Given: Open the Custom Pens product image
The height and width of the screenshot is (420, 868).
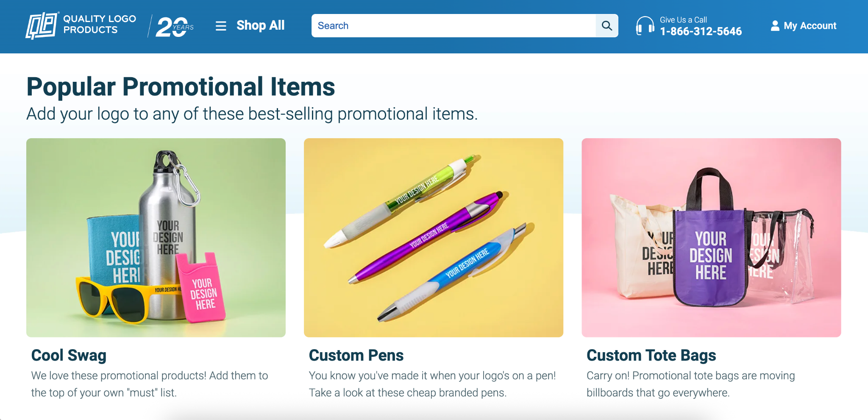Looking at the screenshot, I should click(x=434, y=237).
